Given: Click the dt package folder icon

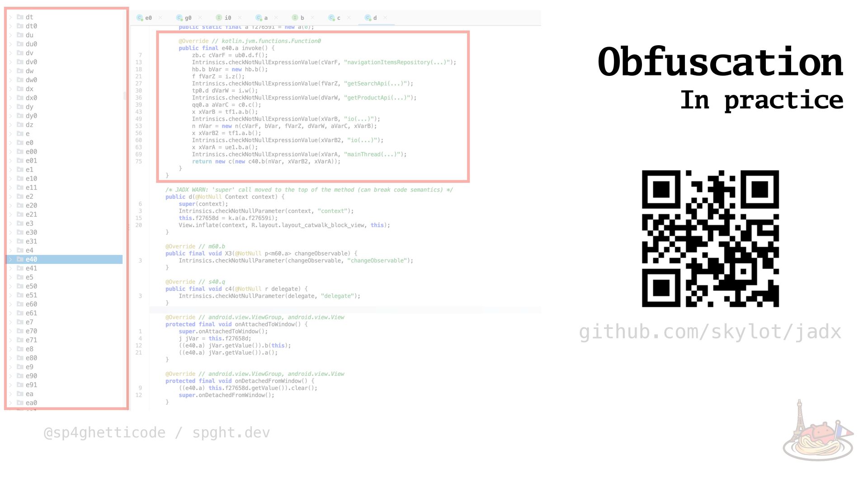Looking at the screenshot, I should [x=20, y=17].
